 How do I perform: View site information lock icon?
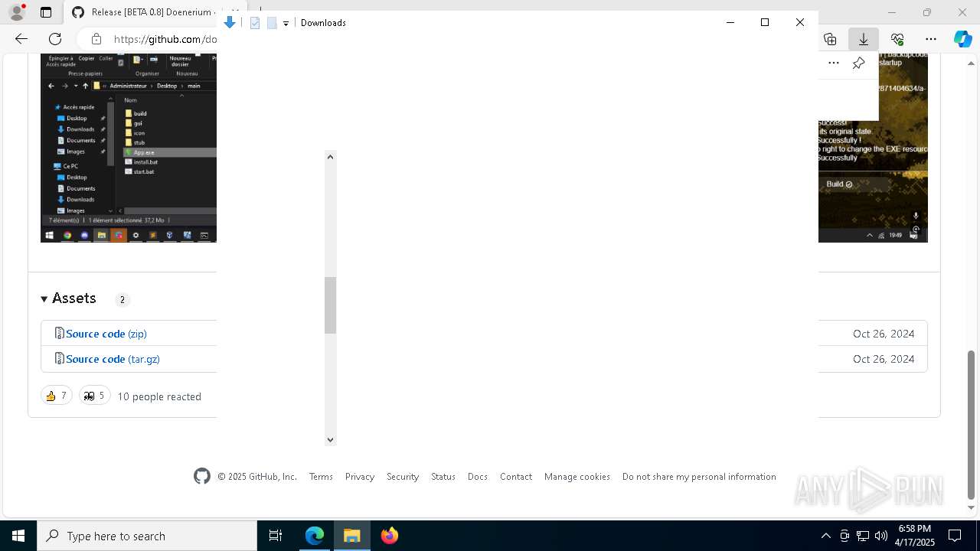(96, 39)
